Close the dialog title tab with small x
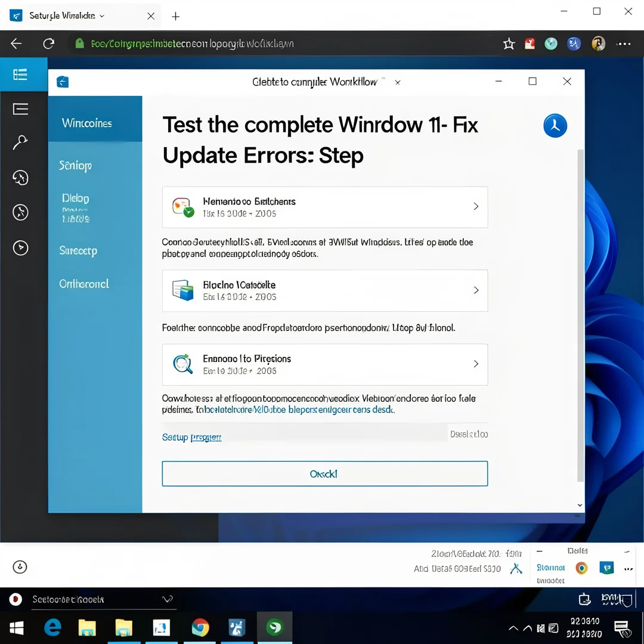The image size is (644, 644). coord(398,82)
